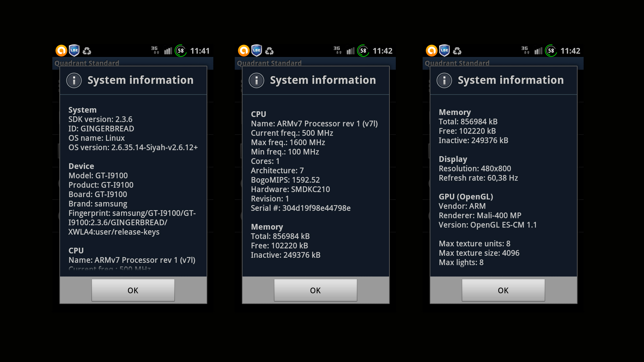Select the Board: GT-I9100 line
This screenshot has width=644, height=362.
[x=98, y=194]
